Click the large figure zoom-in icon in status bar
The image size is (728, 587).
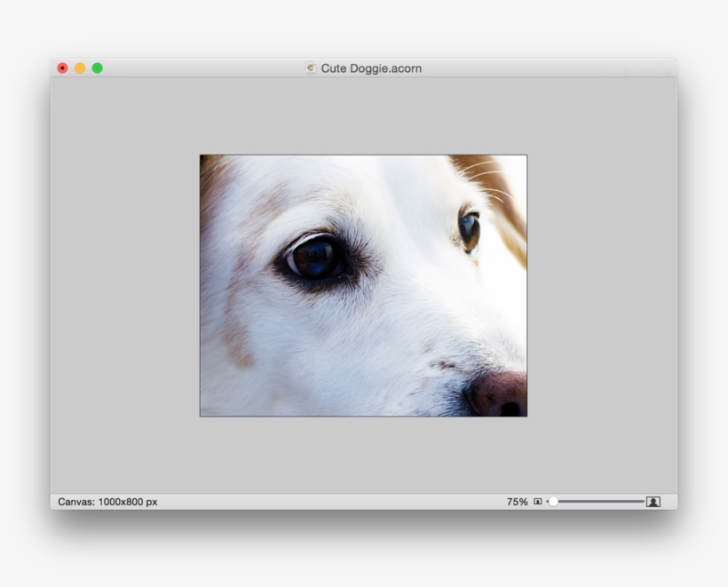tap(652, 502)
